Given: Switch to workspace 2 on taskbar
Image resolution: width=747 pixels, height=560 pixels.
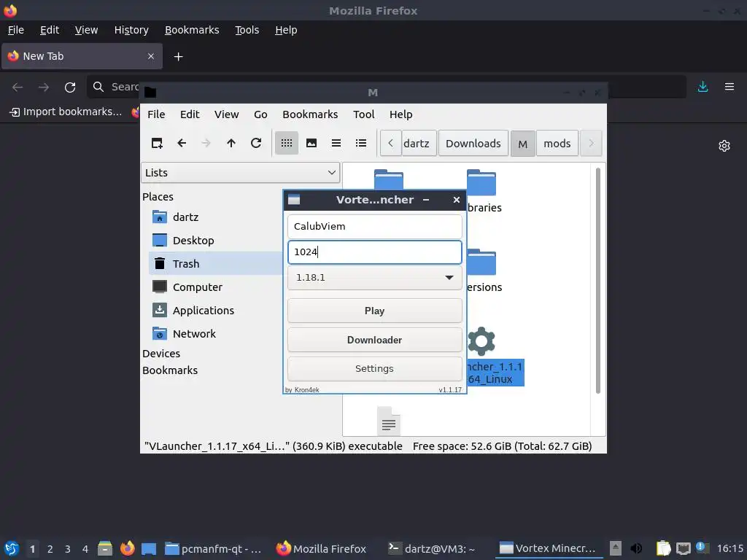Looking at the screenshot, I should [x=50, y=549].
